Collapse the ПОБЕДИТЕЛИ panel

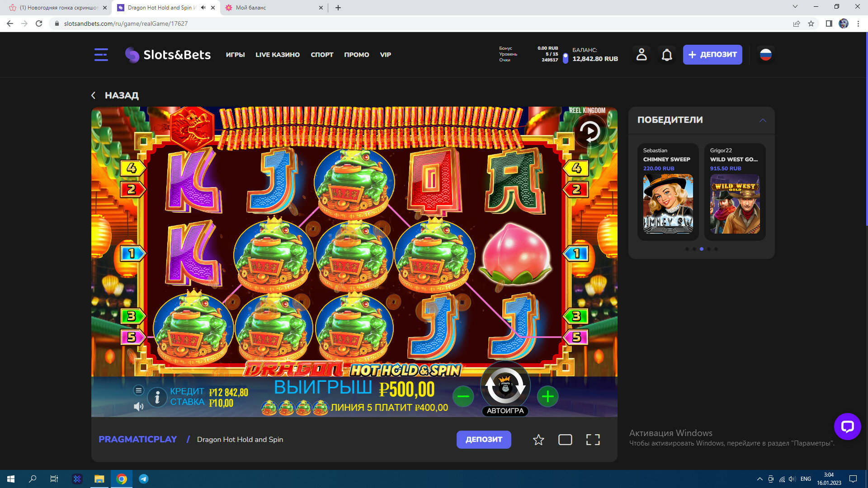tap(763, 120)
